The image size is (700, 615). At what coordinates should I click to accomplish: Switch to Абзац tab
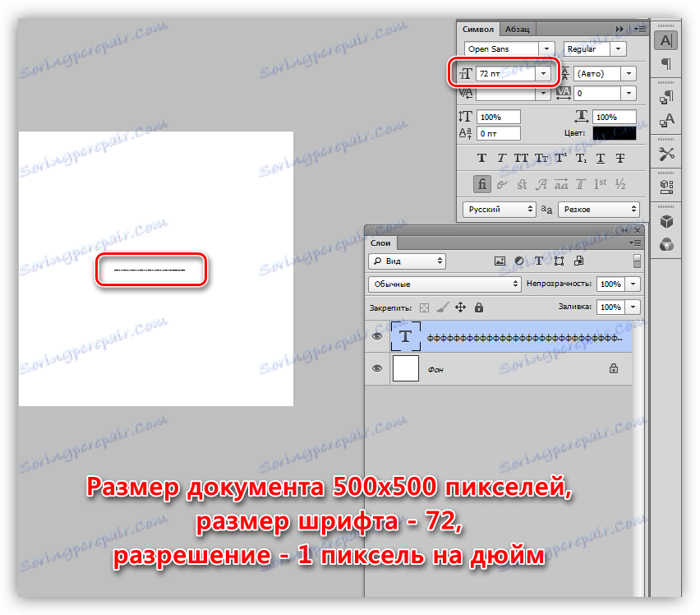point(517,30)
